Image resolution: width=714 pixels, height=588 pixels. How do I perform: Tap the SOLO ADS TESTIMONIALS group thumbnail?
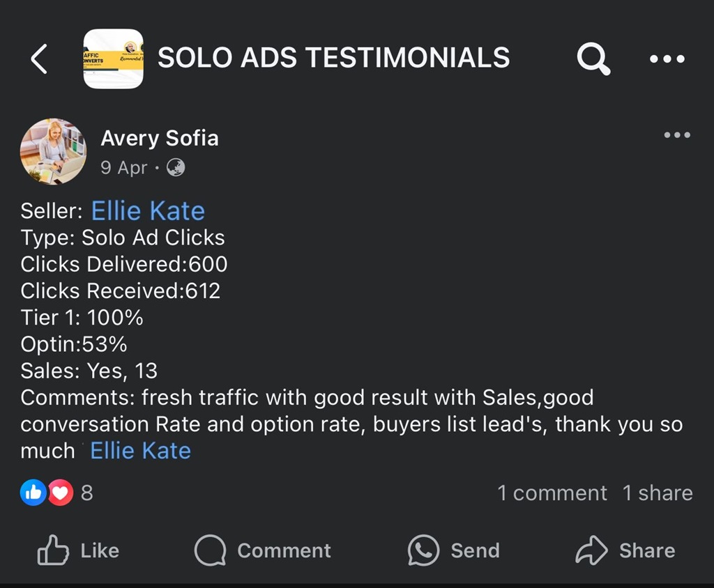click(113, 59)
